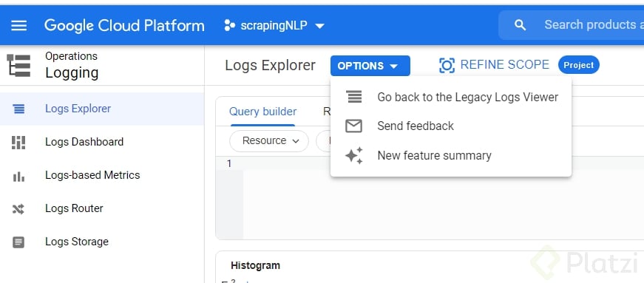Switch to the Query builder tab
This screenshot has height=283, width=644.
click(x=263, y=112)
